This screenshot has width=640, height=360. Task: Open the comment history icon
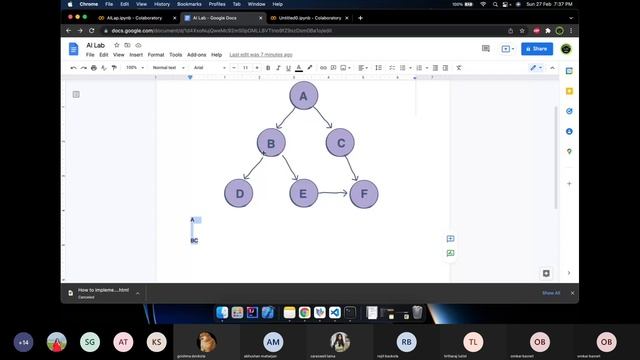486,49
